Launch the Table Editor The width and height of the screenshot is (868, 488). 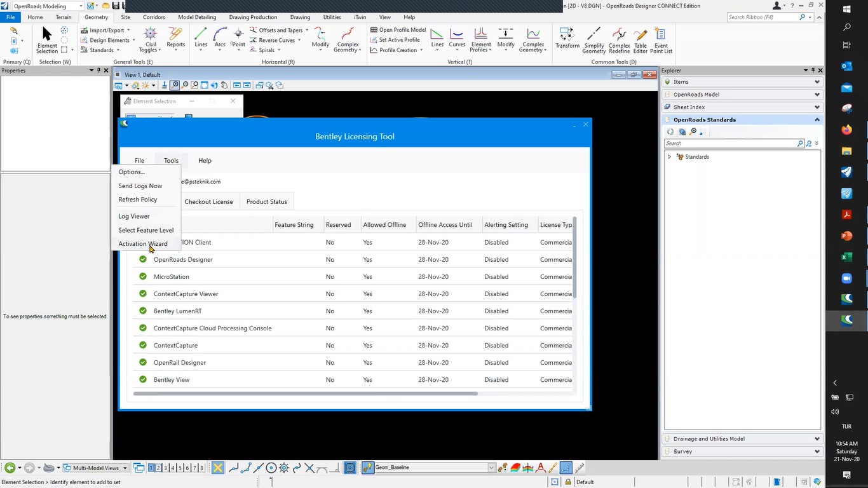[x=641, y=40]
